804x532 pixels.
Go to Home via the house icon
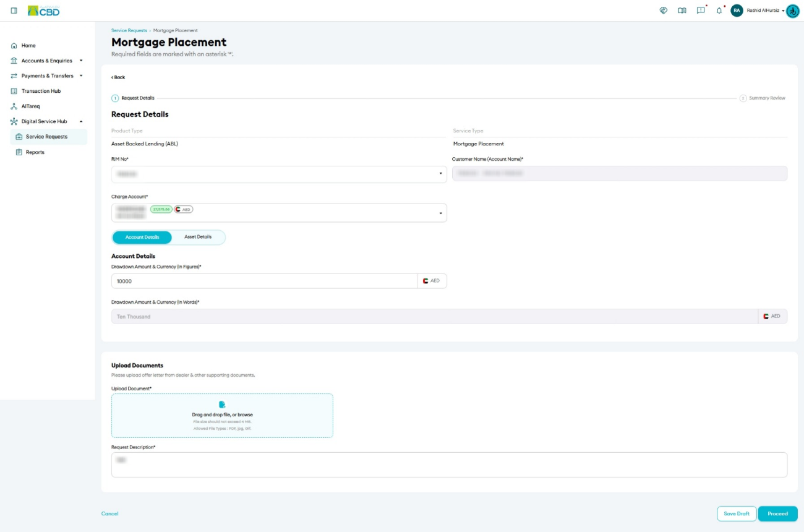[x=14, y=46]
